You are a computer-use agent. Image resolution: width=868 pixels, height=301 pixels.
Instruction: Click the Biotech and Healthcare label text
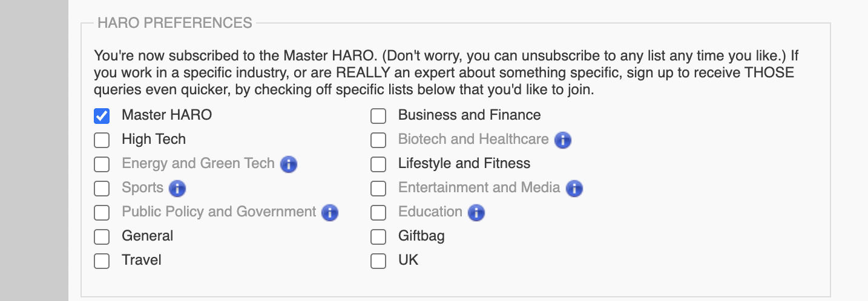coord(473,139)
